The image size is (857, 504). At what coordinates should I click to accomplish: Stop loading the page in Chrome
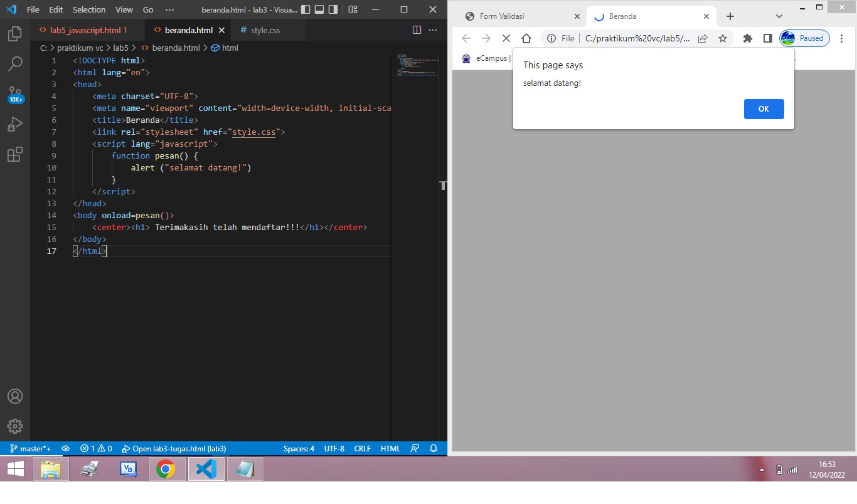[506, 38]
